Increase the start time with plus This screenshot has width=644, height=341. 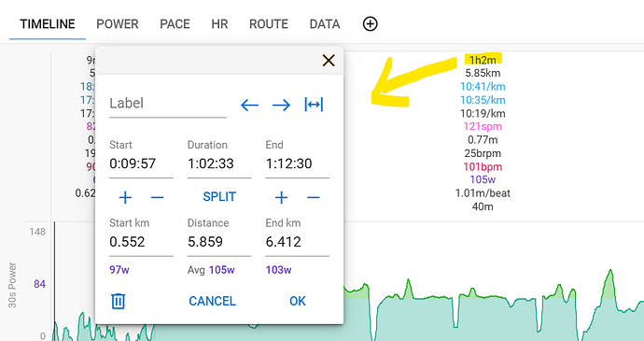[x=125, y=198]
